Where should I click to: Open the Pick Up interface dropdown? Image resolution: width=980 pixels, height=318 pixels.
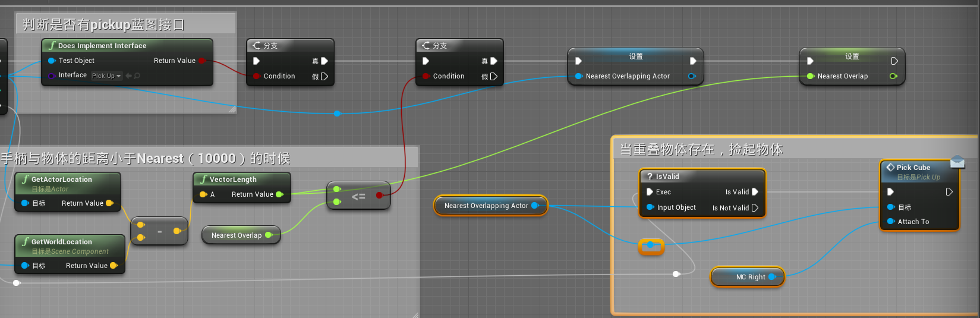[x=106, y=75]
